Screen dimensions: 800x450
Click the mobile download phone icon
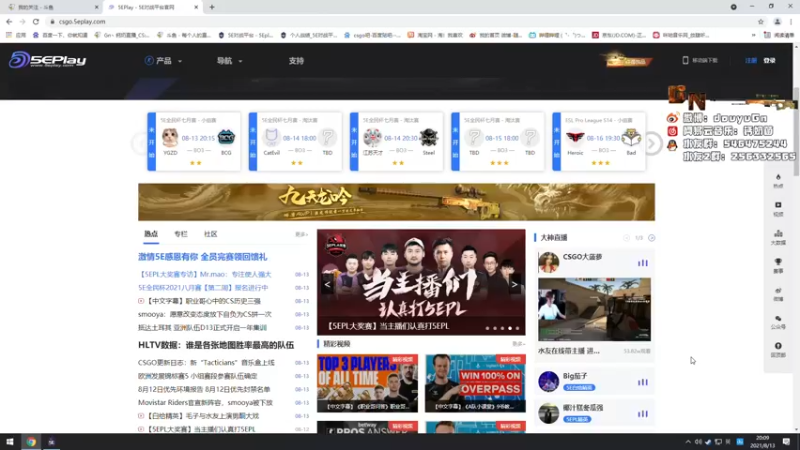pos(685,60)
